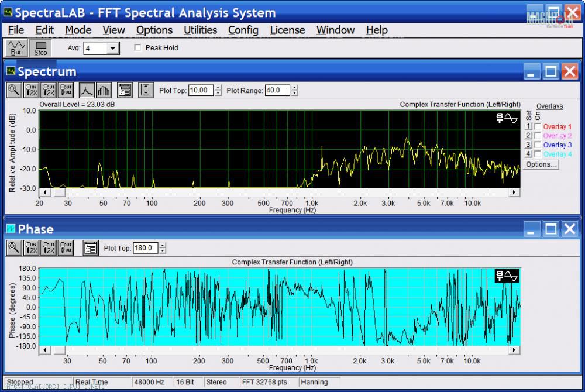Turn on Overlay 4 checkbox
The height and width of the screenshot is (392, 585).
[538, 154]
